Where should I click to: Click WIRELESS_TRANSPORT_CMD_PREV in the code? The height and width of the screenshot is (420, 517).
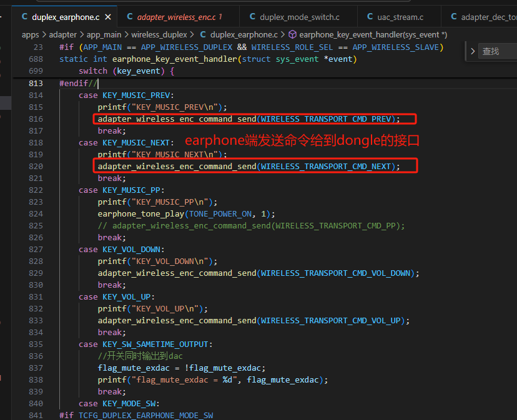(x=326, y=119)
